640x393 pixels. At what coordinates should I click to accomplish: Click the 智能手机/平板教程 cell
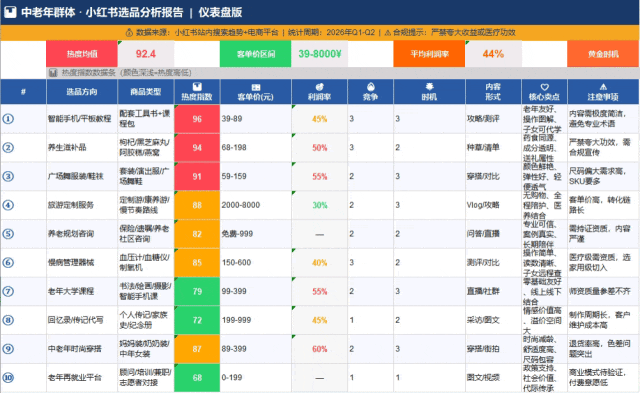(x=82, y=119)
